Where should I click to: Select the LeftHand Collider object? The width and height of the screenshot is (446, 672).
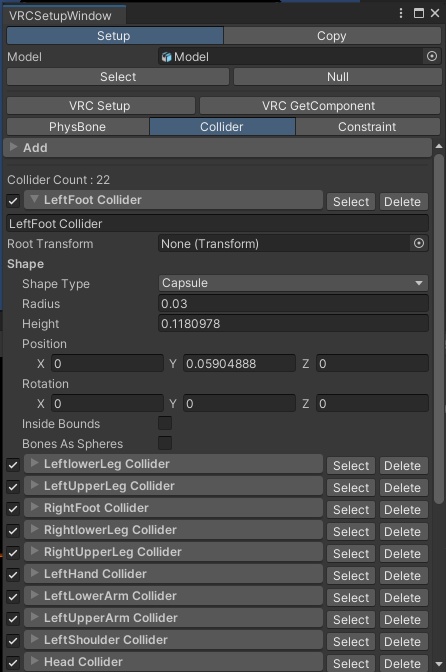[x=351, y=576]
